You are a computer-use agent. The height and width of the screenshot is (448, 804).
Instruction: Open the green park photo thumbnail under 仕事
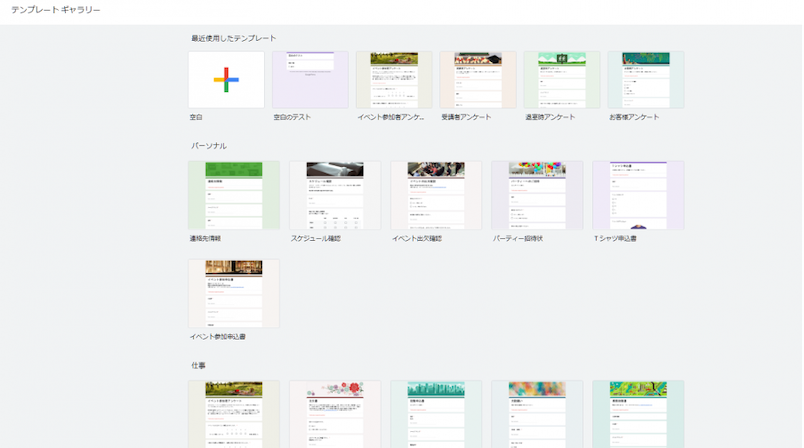pos(234,414)
